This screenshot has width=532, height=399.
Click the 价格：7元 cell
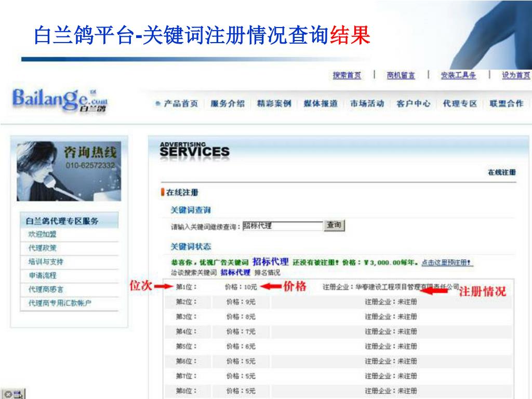(x=241, y=331)
